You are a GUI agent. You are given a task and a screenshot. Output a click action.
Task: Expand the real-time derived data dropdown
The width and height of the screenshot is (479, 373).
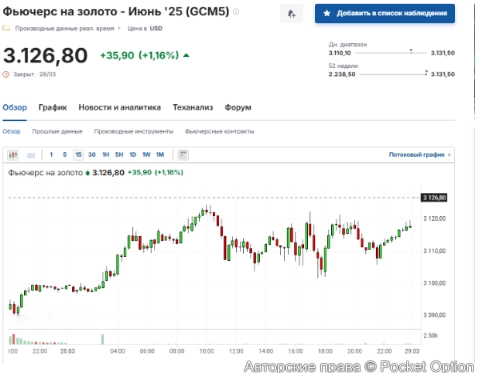pos(119,28)
